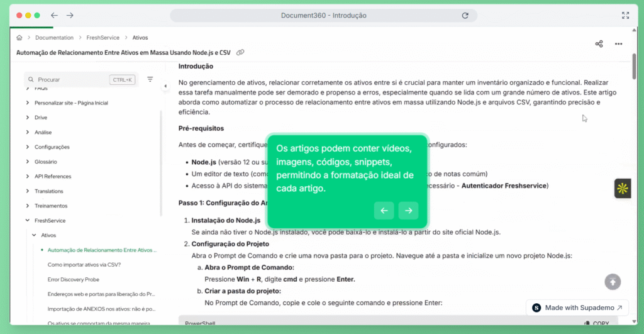Open the filter icon beside the search box

(x=150, y=79)
